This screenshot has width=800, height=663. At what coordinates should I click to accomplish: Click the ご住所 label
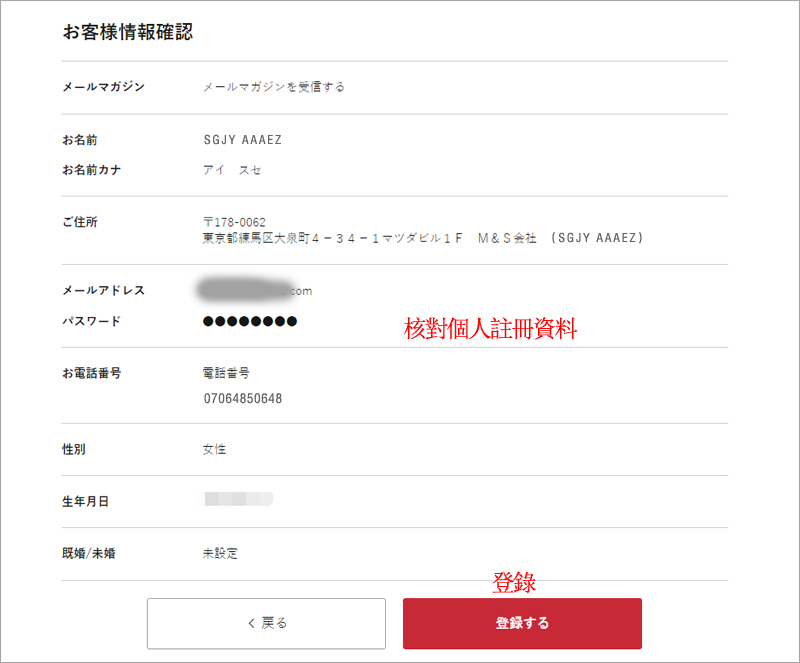point(80,222)
